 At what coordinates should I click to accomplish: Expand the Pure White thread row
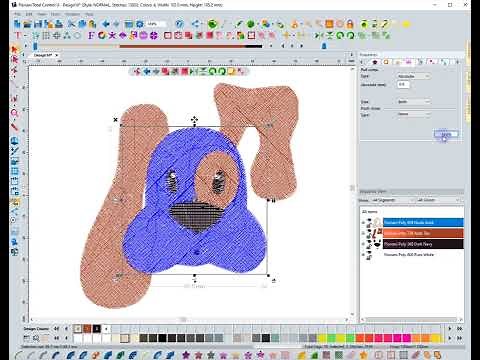(363, 254)
